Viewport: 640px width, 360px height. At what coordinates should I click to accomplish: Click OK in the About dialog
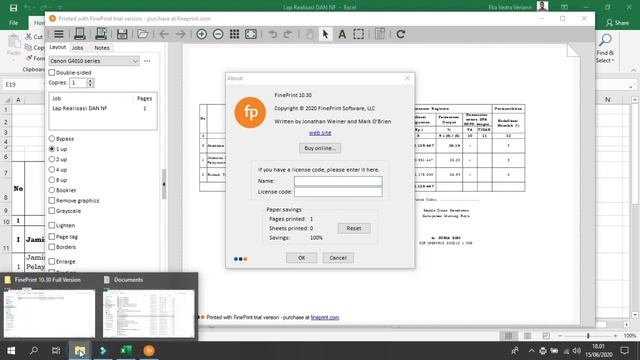pos(302,258)
